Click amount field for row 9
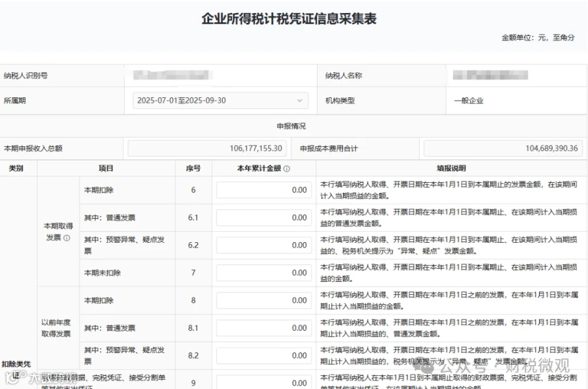588x389 pixels. (x=264, y=382)
